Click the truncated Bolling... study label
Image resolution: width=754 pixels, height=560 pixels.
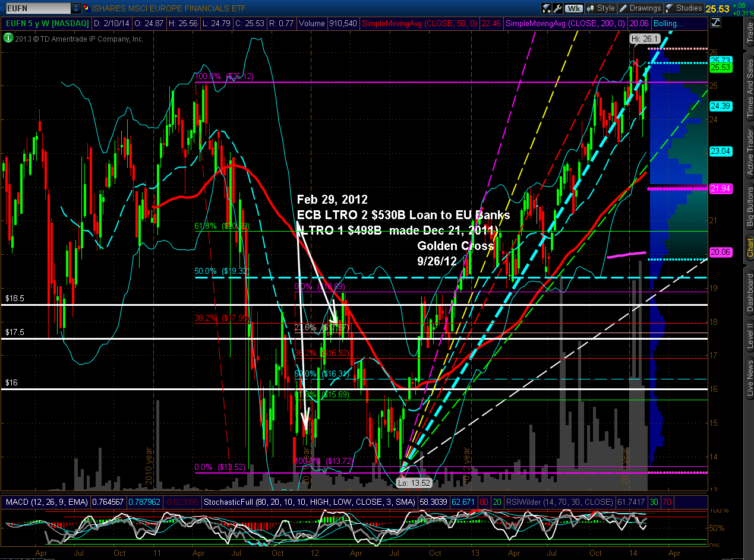click(x=668, y=23)
